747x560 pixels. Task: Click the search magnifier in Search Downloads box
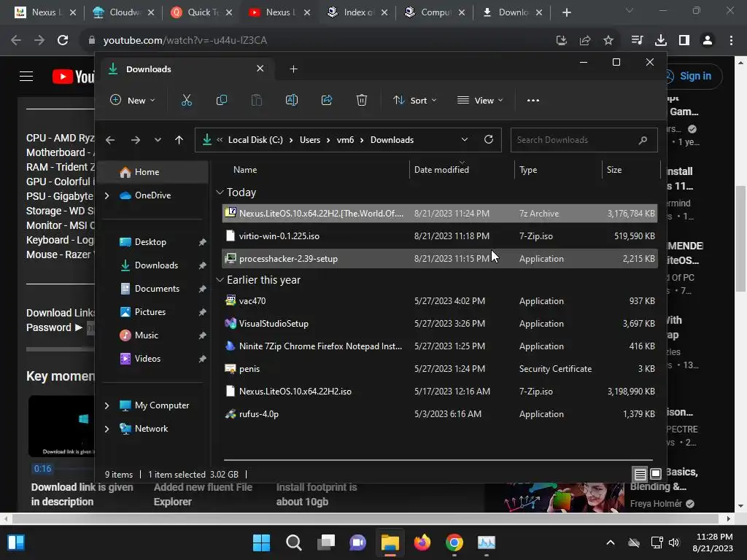coord(643,140)
